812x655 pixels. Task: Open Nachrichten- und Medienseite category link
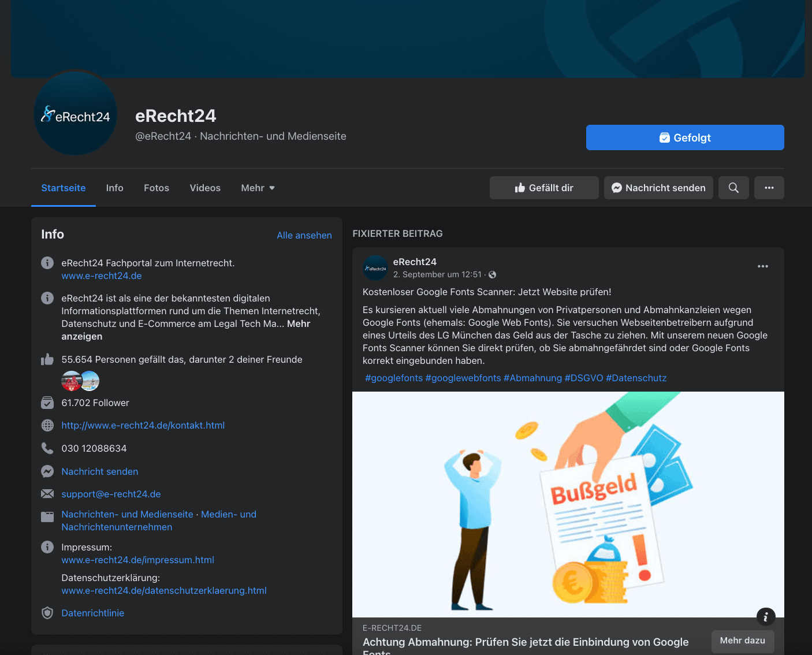coord(128,514)
